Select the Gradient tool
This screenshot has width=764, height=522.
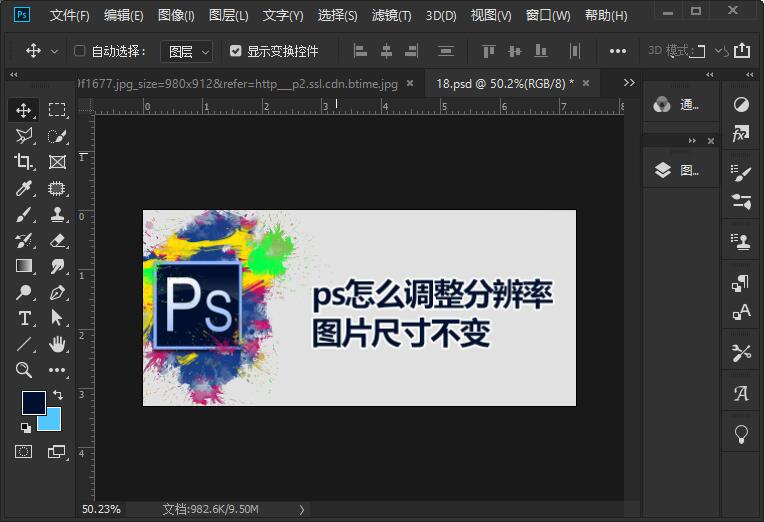pyautogui.click(x=23, y=266)
